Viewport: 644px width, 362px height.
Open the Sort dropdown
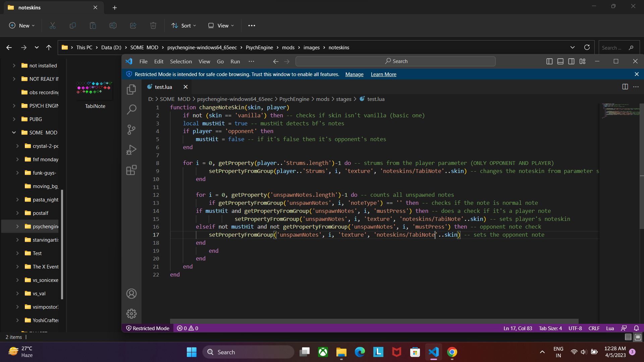tap(184, 25)
